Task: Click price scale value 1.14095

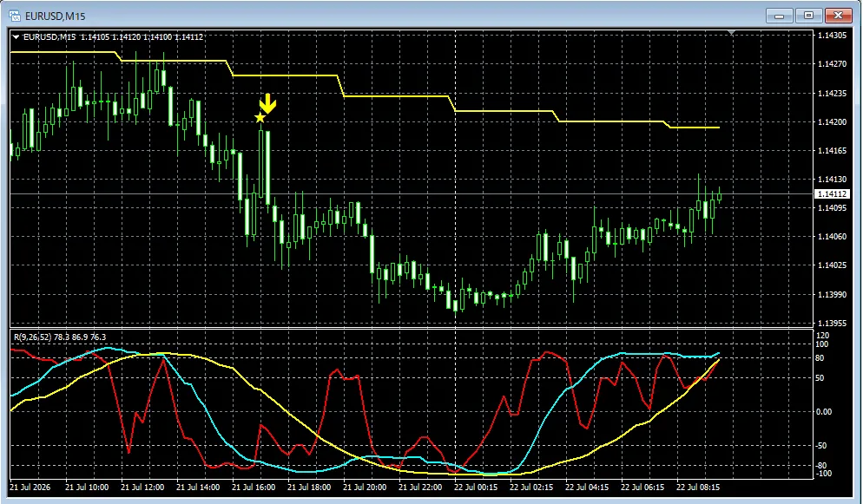Action: [832, 207]
